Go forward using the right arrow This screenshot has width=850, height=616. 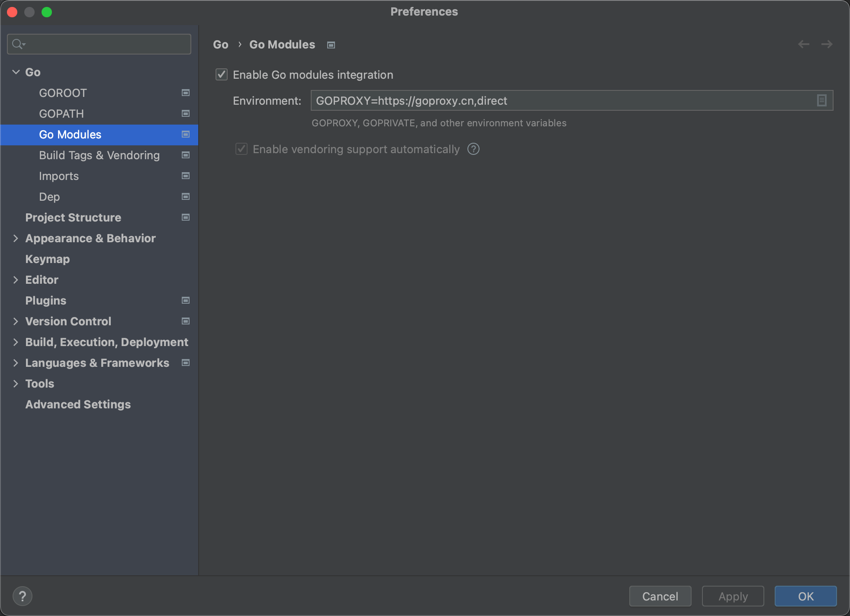(x=827, y=44)
